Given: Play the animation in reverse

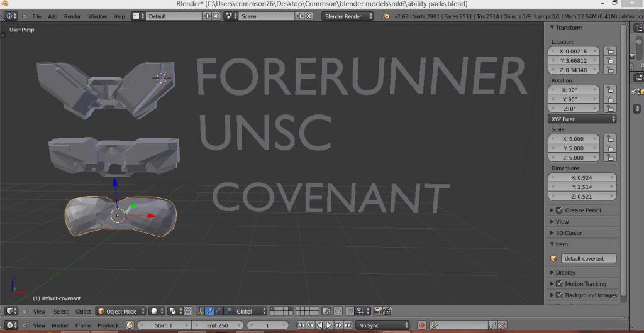Looking at the screenshot, I should coord(319,325).
